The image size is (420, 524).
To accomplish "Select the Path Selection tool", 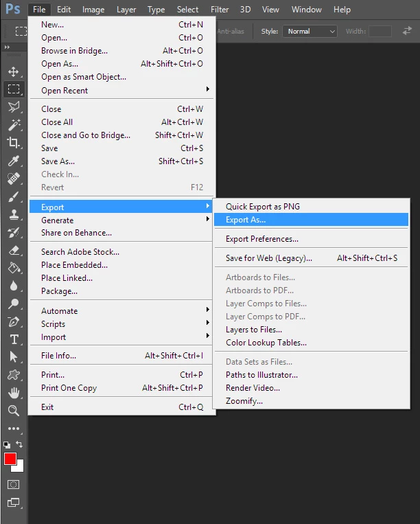I will [x=13, y=357].
